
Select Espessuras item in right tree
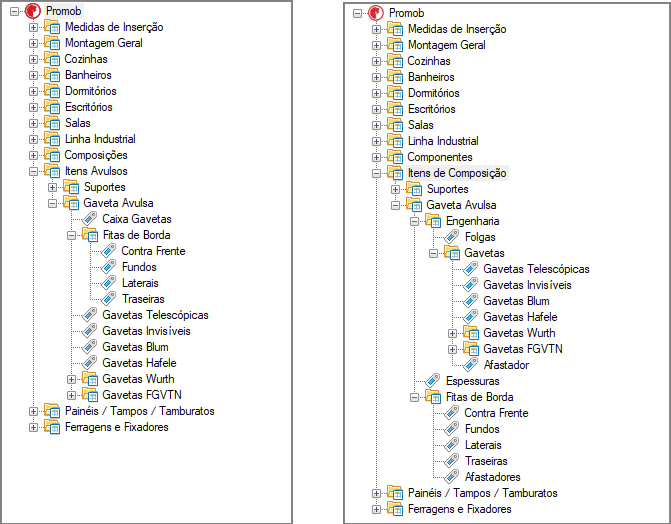pos(472,381)
